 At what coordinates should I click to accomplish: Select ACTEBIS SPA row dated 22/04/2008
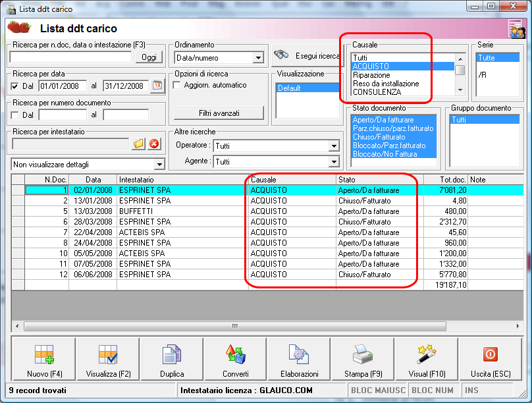click(268, 232)
